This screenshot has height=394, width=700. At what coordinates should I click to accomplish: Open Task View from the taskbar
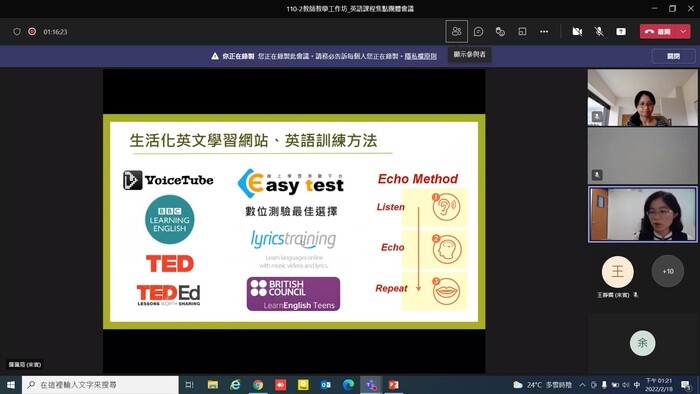pyautogui.click(x=190, y=385)
